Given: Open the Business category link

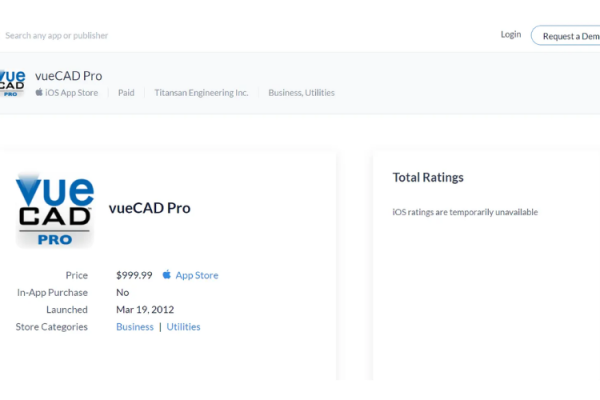Looking at the screenshot, I should [135, 327].
